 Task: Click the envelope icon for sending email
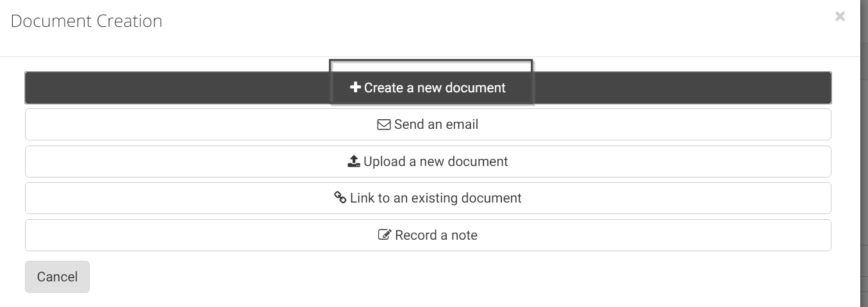pyautogui.click(x=384, y=125)
